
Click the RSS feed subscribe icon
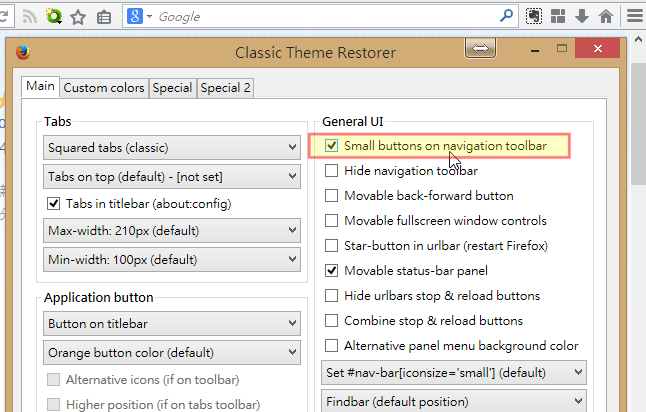(x=30, y=16)
